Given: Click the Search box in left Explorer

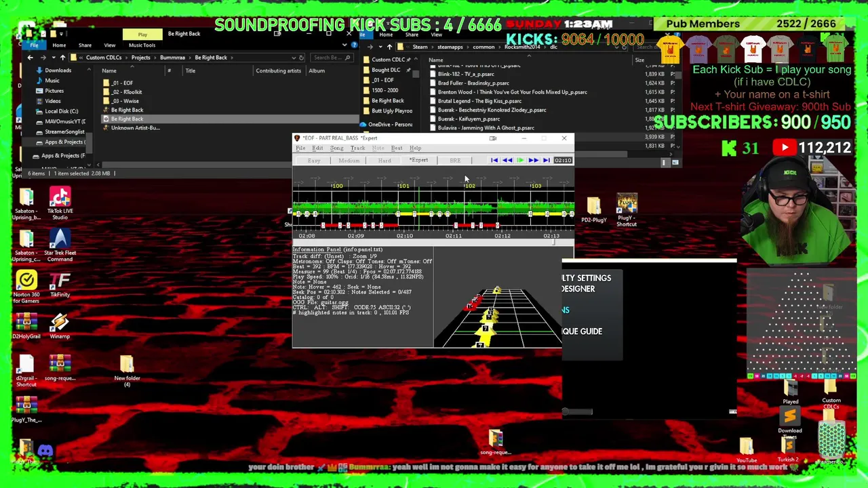Looking at the screenshot, I should 330,58.
